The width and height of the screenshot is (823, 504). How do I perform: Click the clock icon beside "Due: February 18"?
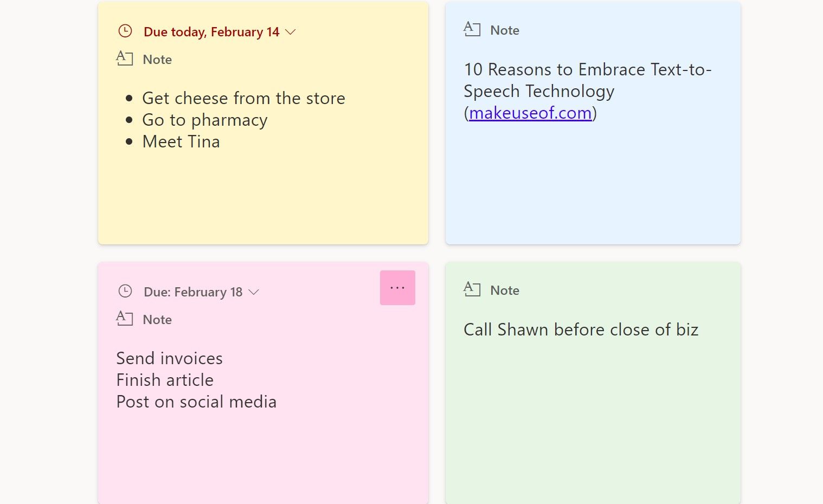tap(125, 291)
